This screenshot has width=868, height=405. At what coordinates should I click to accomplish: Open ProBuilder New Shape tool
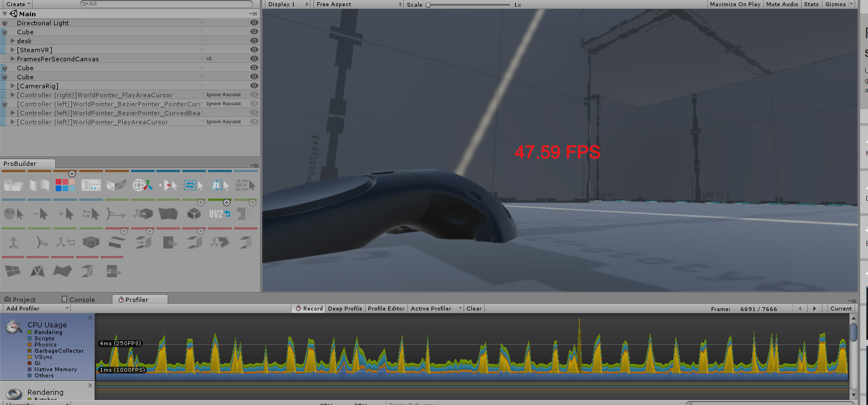coord(13,185)
